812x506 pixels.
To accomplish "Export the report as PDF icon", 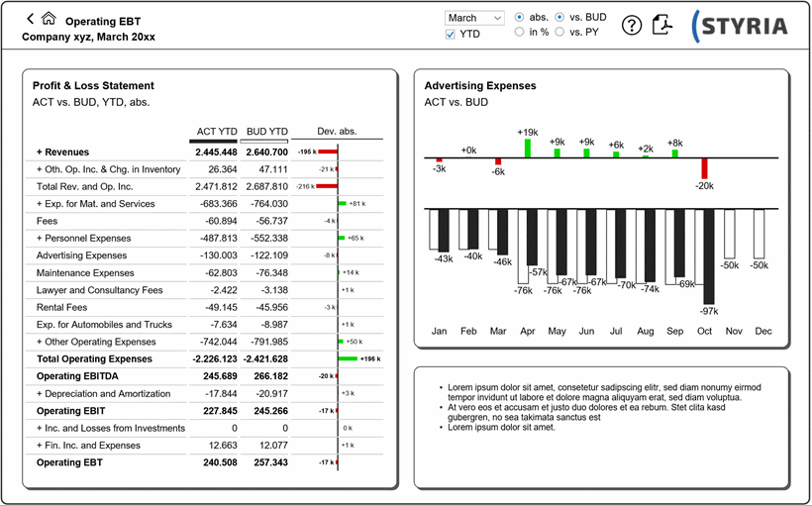I will click(663, 26).
